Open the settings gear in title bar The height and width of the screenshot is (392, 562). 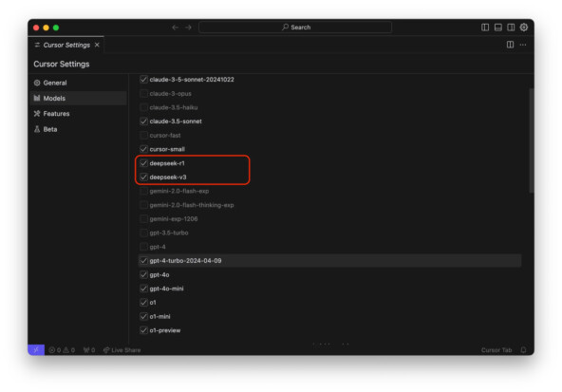[524, 28]
